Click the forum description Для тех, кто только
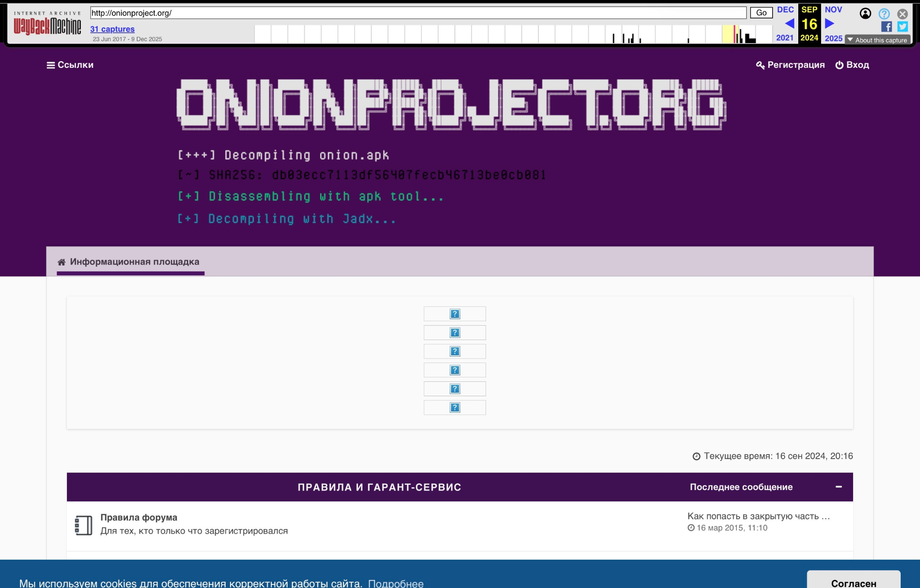This screenshot has width=920, height=588. [x=194, y=531]
